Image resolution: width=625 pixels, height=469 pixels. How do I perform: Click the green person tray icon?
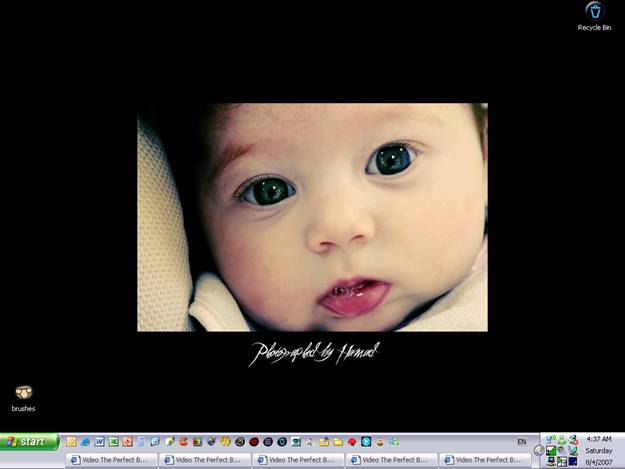[562, 439]
